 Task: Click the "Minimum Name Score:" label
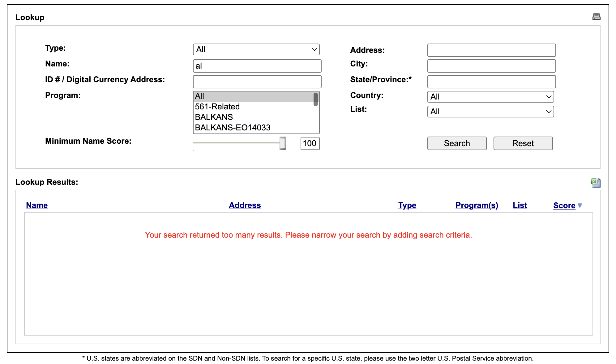coord(88,141)
